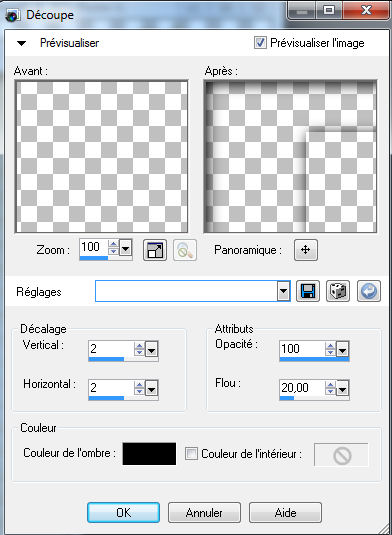Image resolution: width=392 pixels, height=535 pixels.
Task: Click the Panoramique move-arrows button
Action: click(306, 250)
